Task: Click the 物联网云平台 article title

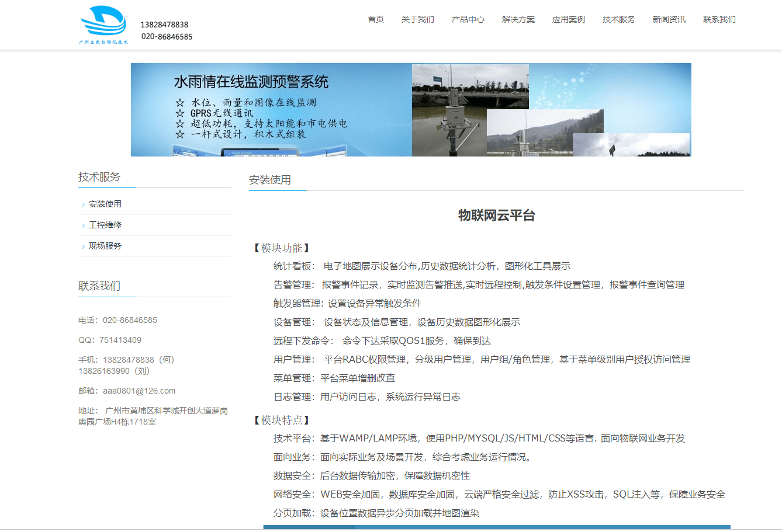Action: point(496,215)
